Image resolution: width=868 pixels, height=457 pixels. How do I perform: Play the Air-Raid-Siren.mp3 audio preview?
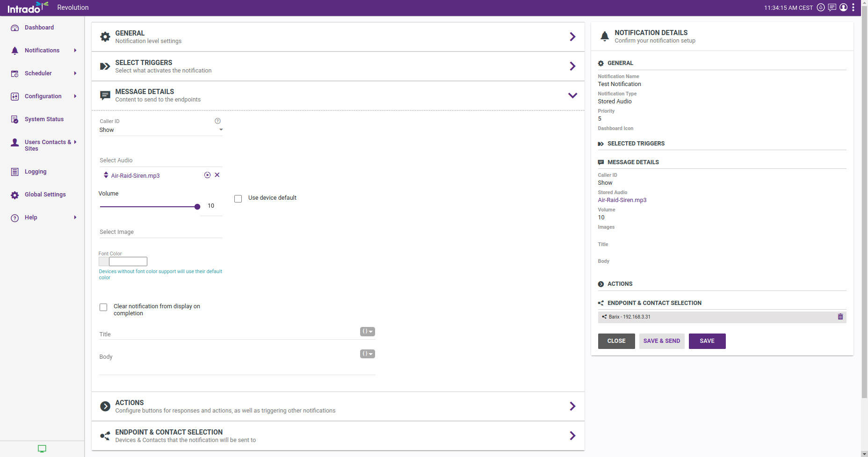207,175
